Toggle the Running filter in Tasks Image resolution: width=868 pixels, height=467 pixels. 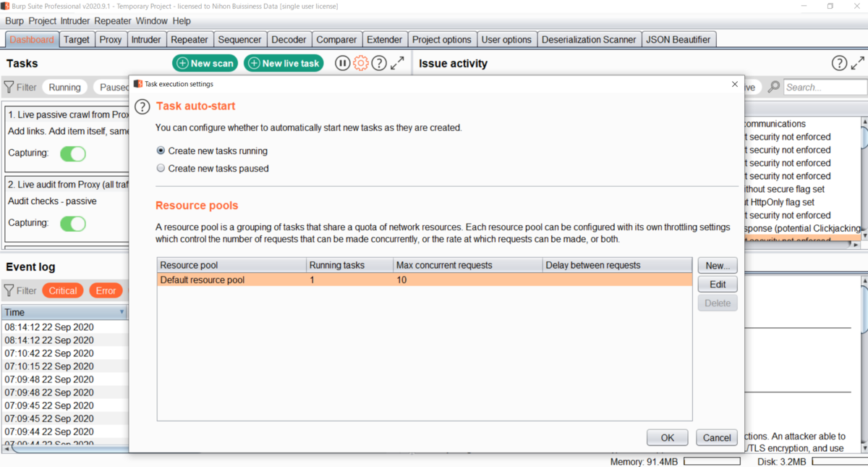(x=64, y=87)
